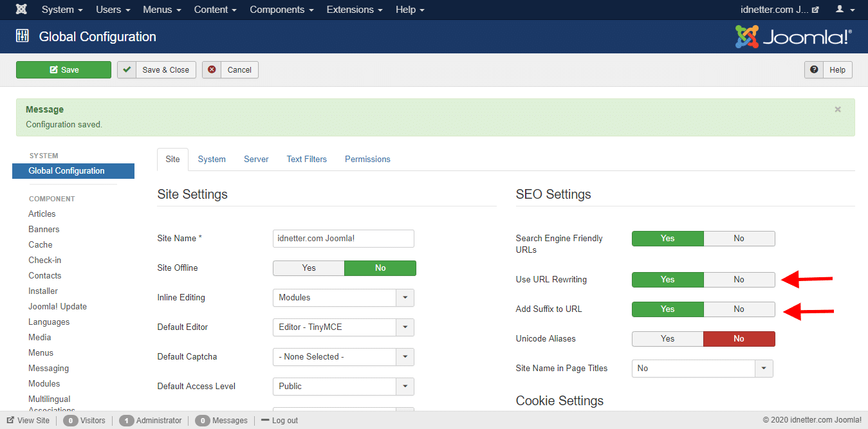This screenshot has height=429, width=868.
Task: Open Media in the sidebar
Action: tap(40, 338)
